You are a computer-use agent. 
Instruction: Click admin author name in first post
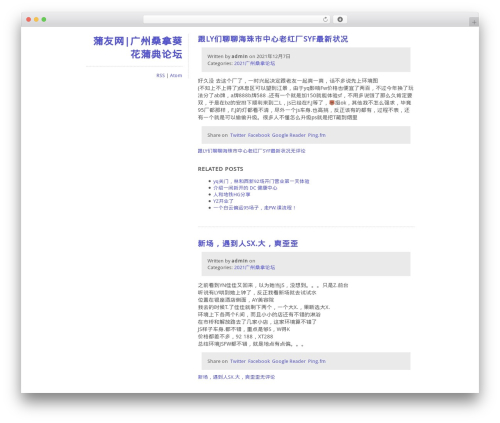pos(240,56)
